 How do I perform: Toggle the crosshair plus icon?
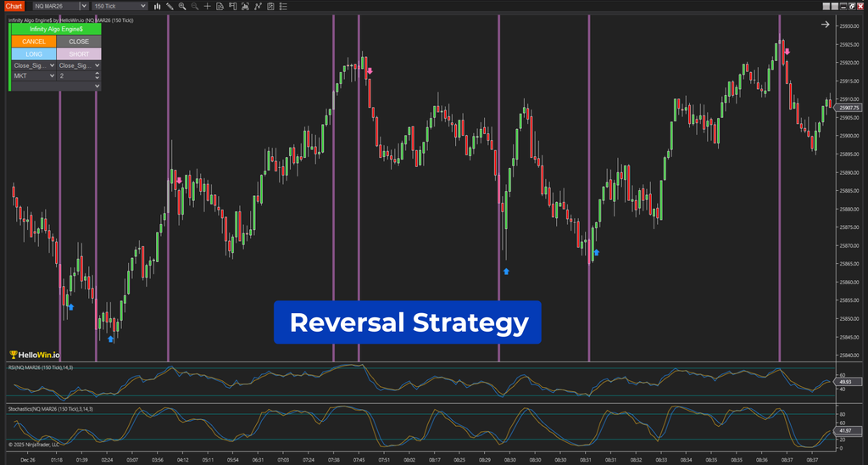[207, 6]
